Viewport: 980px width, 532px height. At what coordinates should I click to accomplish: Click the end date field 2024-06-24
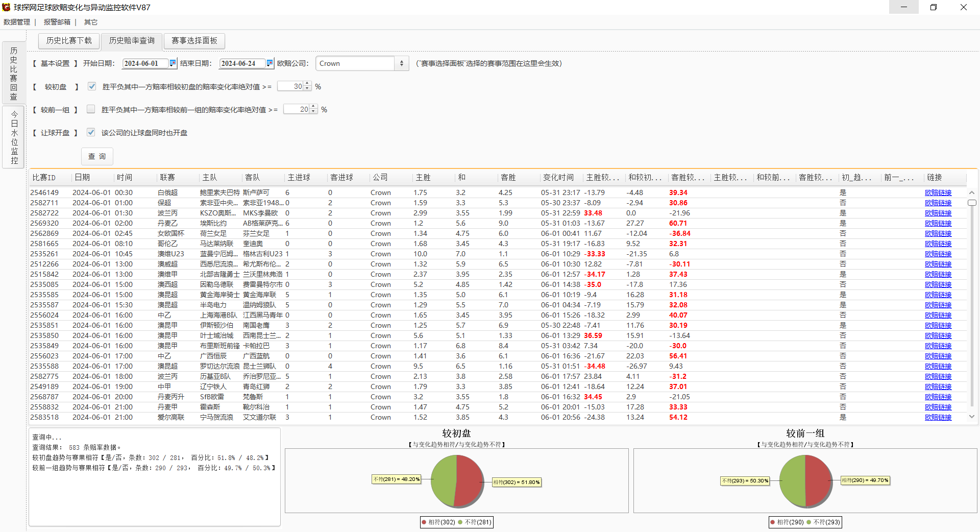tap(242, 63)
